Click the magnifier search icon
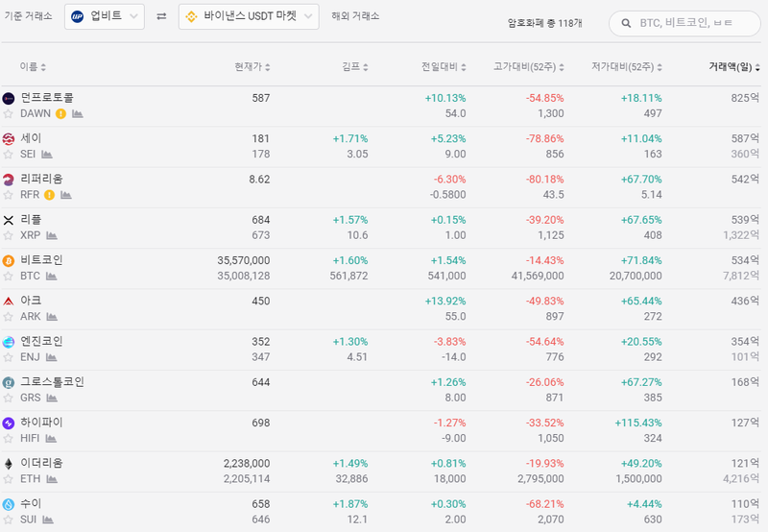Viewport: 768px width, 532px height. (626, 23)
